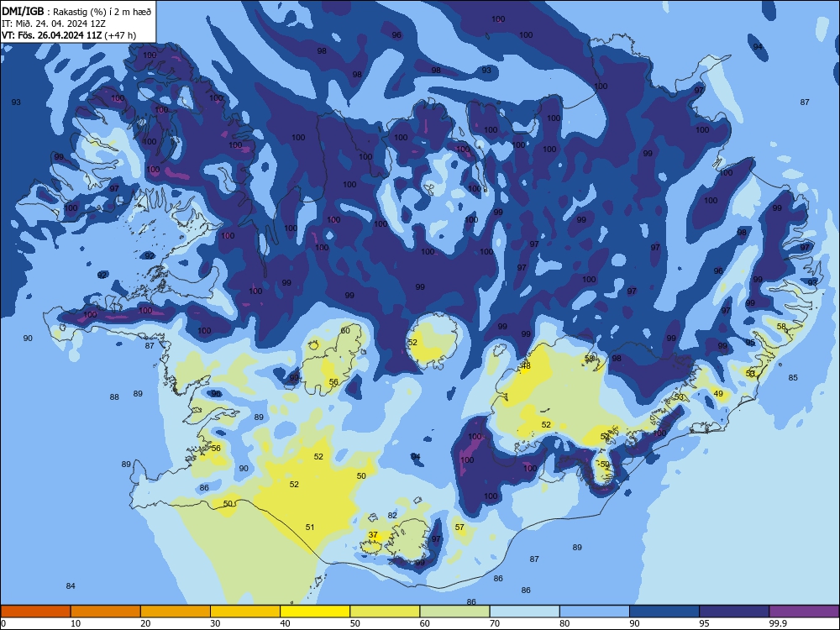Click the legend tick label 80

564,623
